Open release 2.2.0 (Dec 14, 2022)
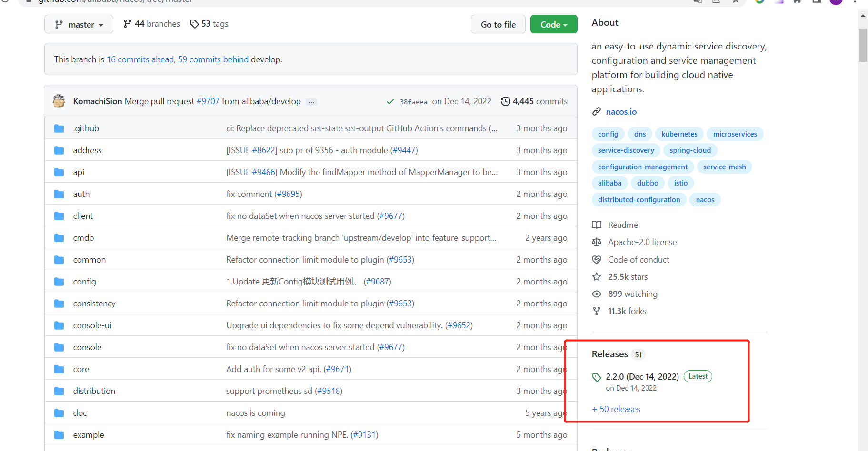Image resolution: width=868 pixels, height=451 pixels. pyautogui.click(x=642, y=377)
